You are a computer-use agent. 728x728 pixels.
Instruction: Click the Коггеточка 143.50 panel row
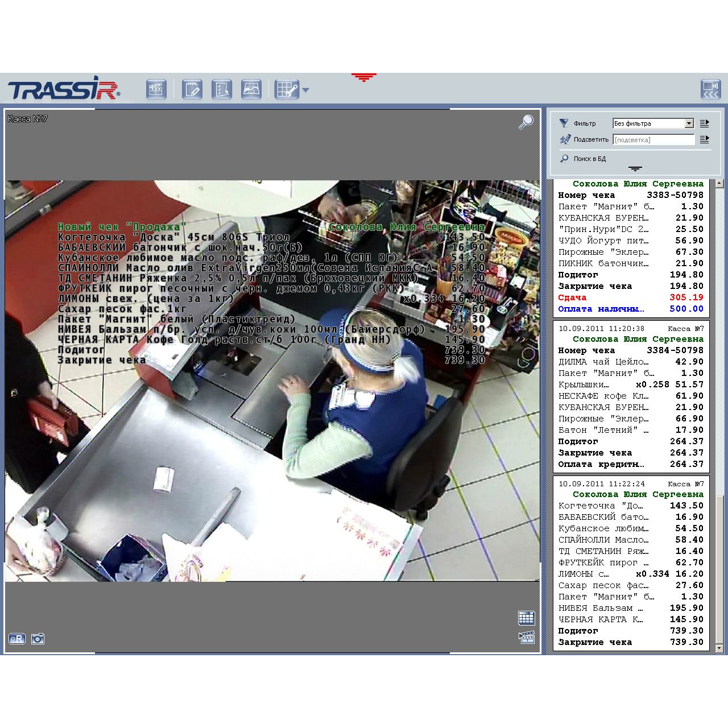[631, 506]
